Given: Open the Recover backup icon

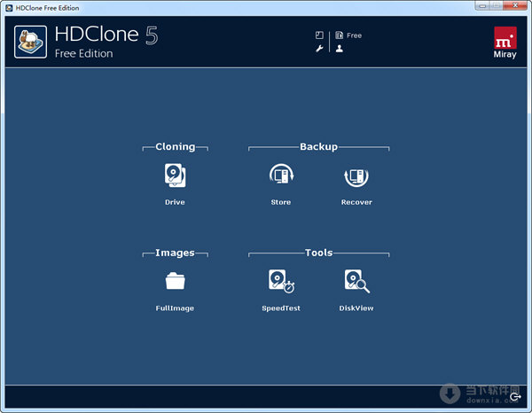Looking at the screenshot, I should point(356,176).
